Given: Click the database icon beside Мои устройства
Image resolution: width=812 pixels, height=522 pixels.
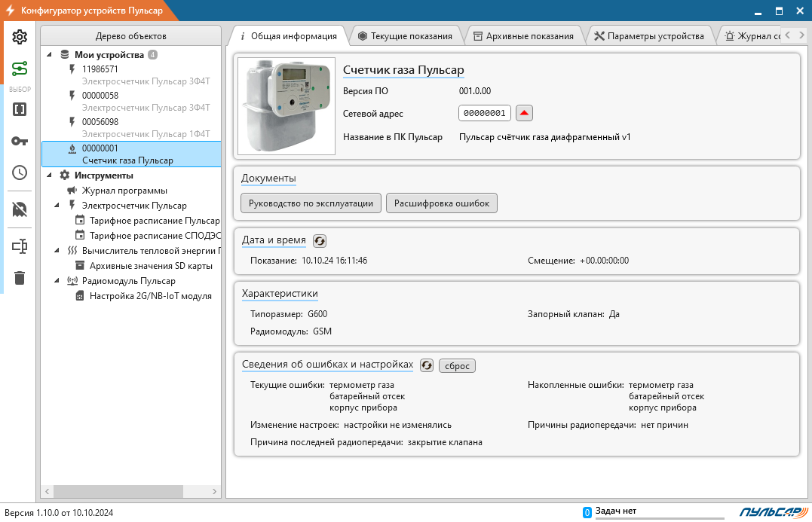Looking at the screenshot, I should point(65,54).
